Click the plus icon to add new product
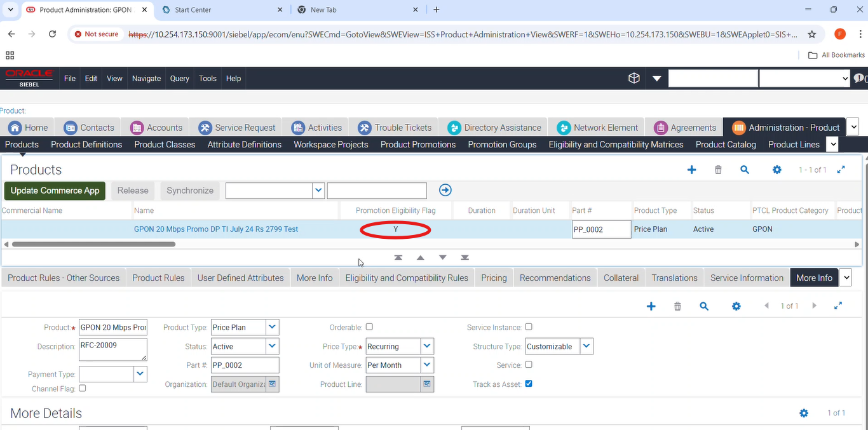Image resolution: width=868 pixels, height=430 pixels. [x=692, y=170]
